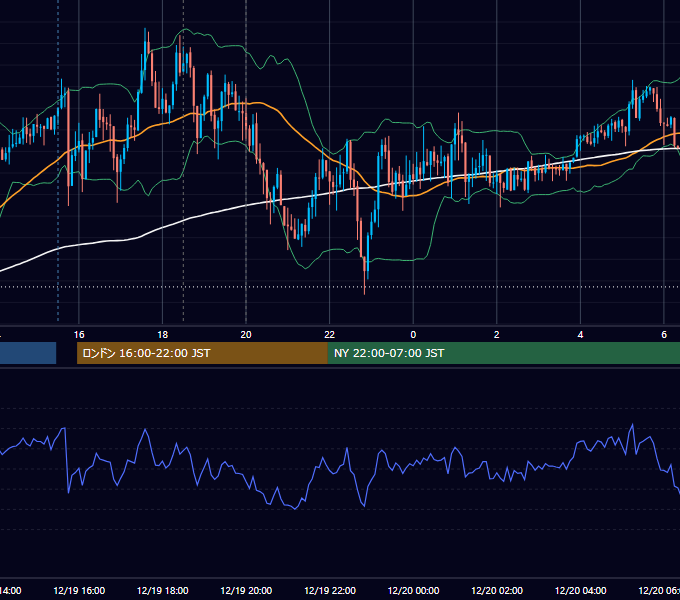The image size is (680, 600).
Task: Click the 12/20 00:00 time label
Action: pos(413,590)
